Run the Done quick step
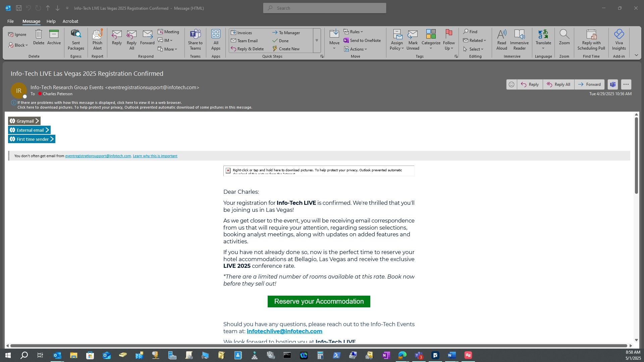Viewport: 644px width, 362px height. point(280,41)
